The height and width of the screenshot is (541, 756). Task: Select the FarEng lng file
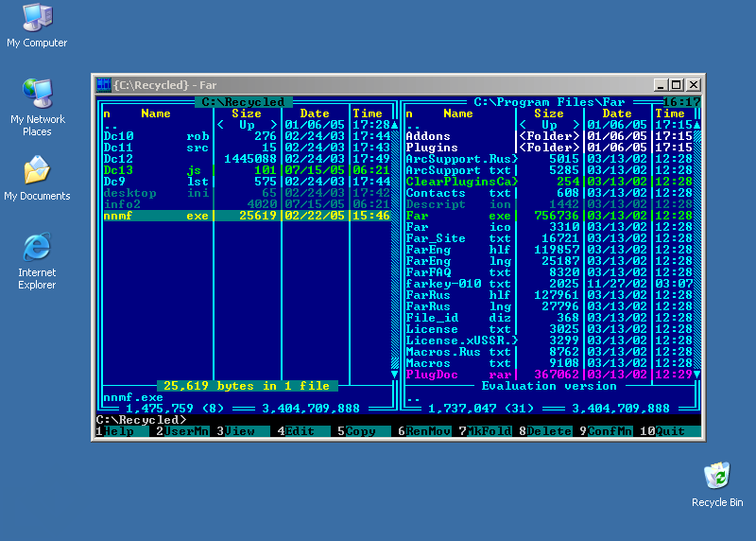(x=549, y=261)
